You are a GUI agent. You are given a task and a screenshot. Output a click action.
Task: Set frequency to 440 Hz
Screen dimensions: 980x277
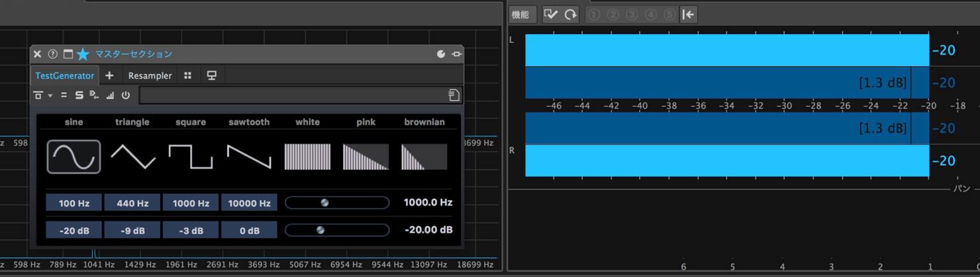(x=132, y=203)
